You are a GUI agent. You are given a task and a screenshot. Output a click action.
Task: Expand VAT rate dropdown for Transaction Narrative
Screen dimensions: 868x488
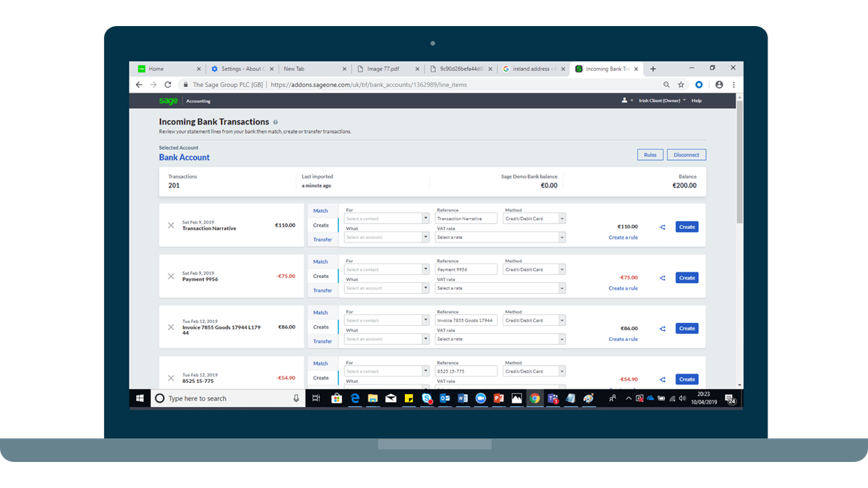click(500, 237)
